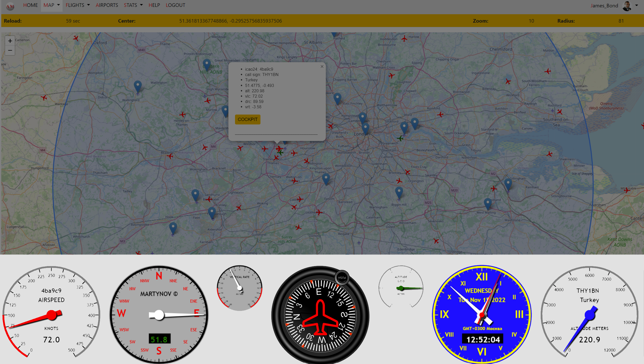Zoom in the map with plus button
This screenshot has width=644, height=364.
click(x=10, y=41)
